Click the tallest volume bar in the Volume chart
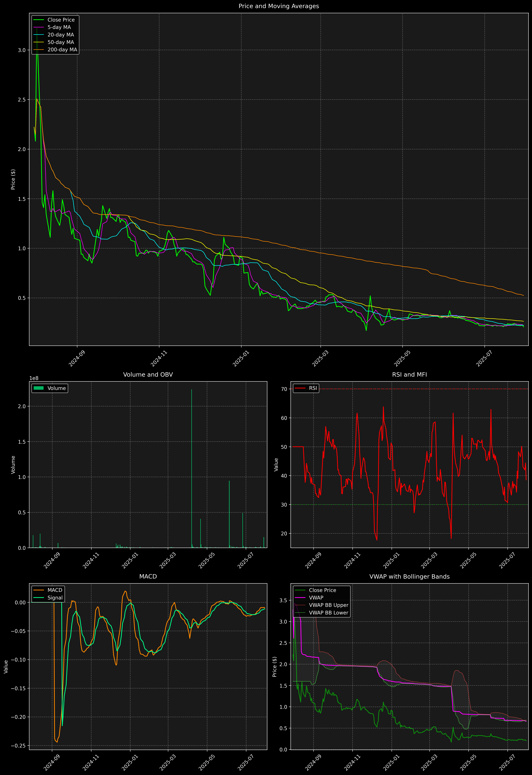The height and width of the screenshot is (775, 532). pyautogui.click(x=191, y=469)
